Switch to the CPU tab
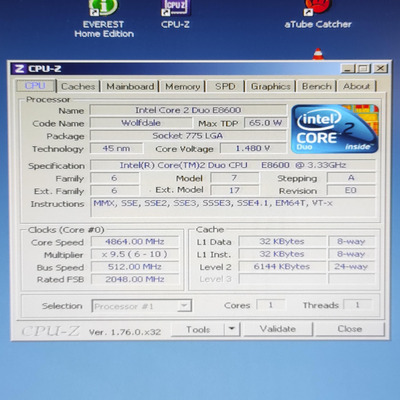This screenshot has width=400, height=400. [x=35, y=86]
